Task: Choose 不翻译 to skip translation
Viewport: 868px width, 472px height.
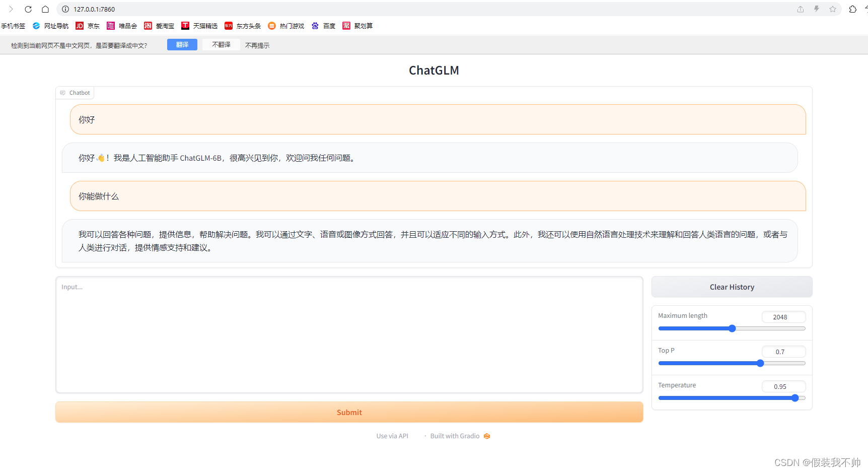Action: click(221, 45)
